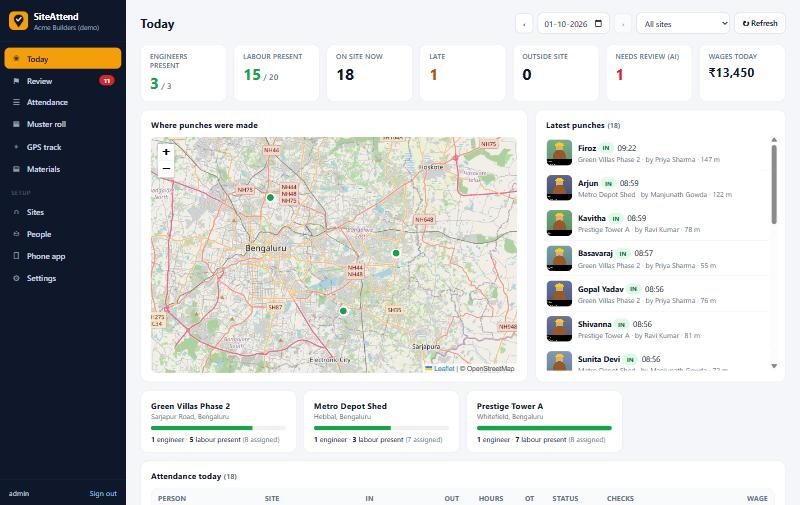800x505 pixels.
Task: Click Basavaraj's punch photo thumbnail
Action: [559, 258]
